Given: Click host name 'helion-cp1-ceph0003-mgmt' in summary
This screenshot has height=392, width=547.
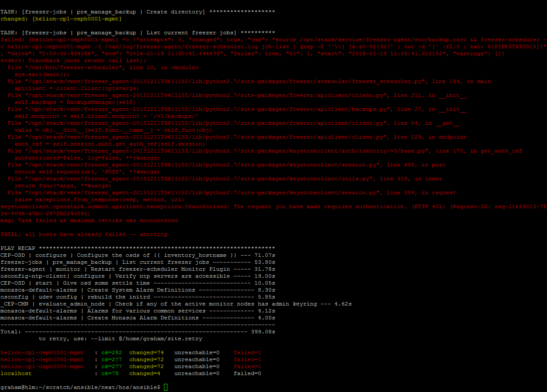Looking at the screenshot, I should click(42, 366).
